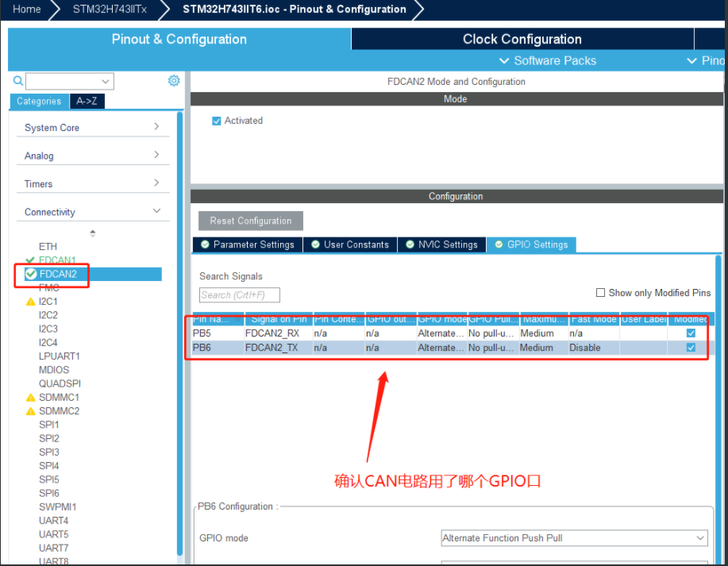The width and height of the screenshot is (728, 566).
Task: Select FDCAN1 in the Connectivity list
Action: tap(57, 260)
